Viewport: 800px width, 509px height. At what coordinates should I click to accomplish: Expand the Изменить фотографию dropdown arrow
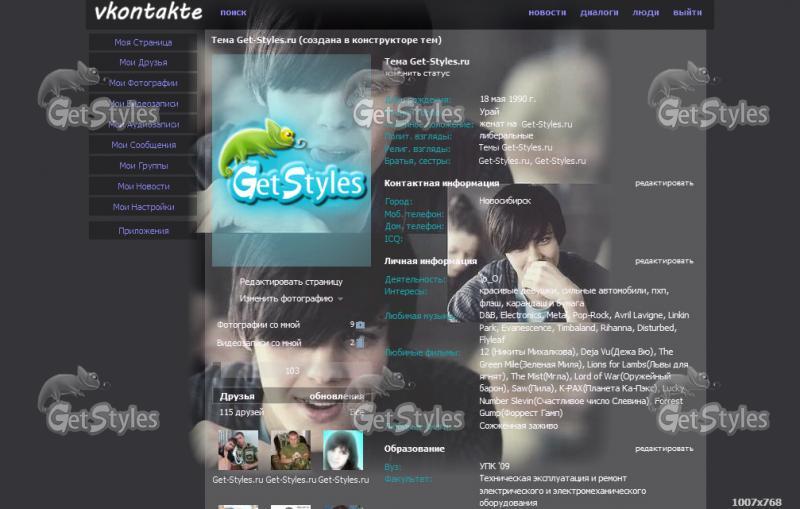341,299
